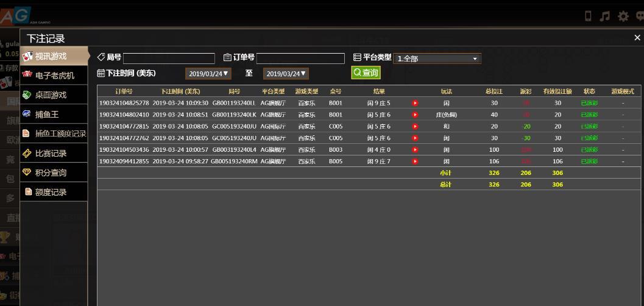Open the 电子老虎机 tab

54,76
